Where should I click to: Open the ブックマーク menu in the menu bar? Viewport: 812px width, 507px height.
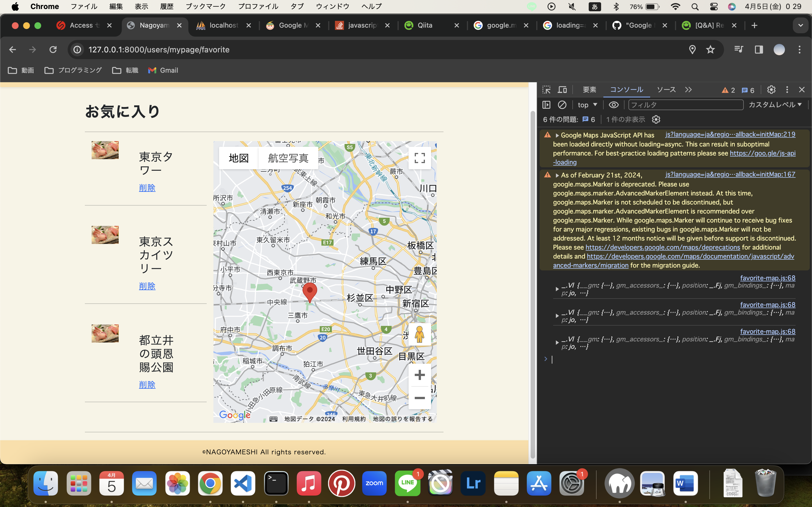tap(205, 6)
